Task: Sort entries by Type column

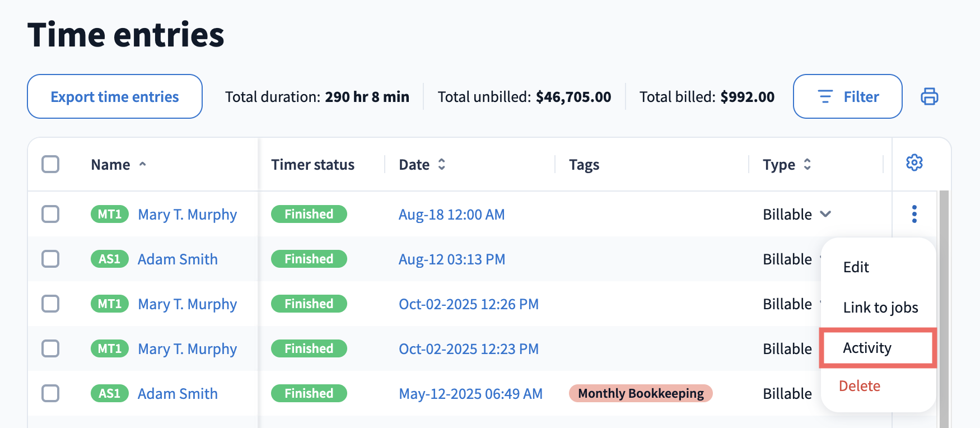Action: pos(807,164)
